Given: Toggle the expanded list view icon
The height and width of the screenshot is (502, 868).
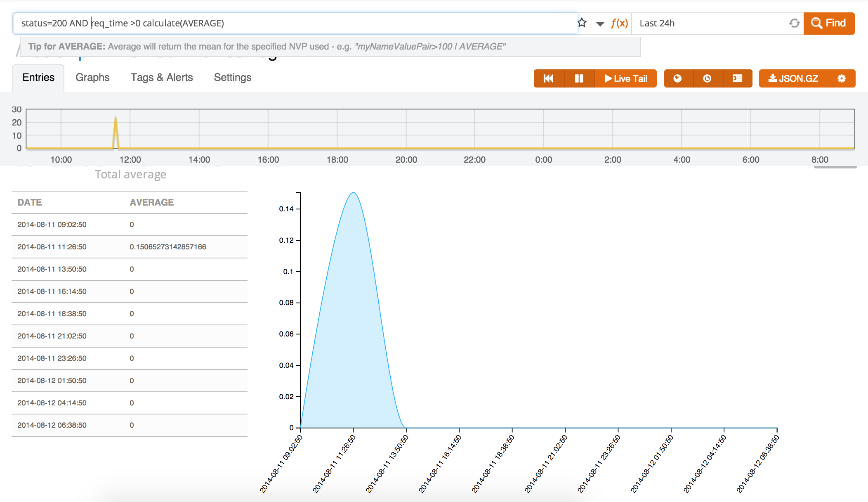Looking at the screenshot, I should click(x=737, y=78).
